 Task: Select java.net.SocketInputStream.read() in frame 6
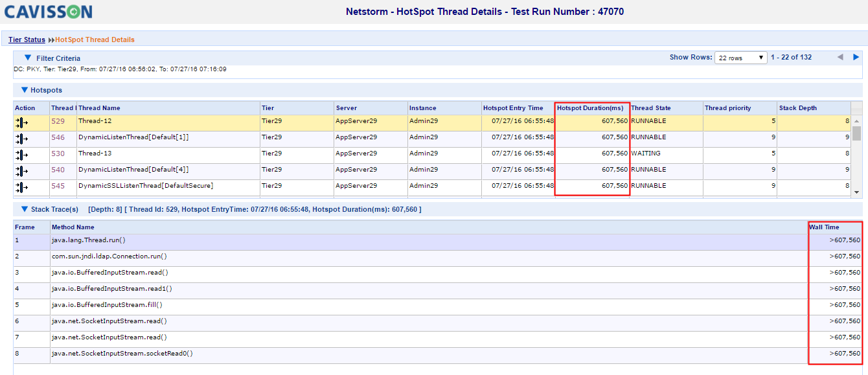[109, 321]
